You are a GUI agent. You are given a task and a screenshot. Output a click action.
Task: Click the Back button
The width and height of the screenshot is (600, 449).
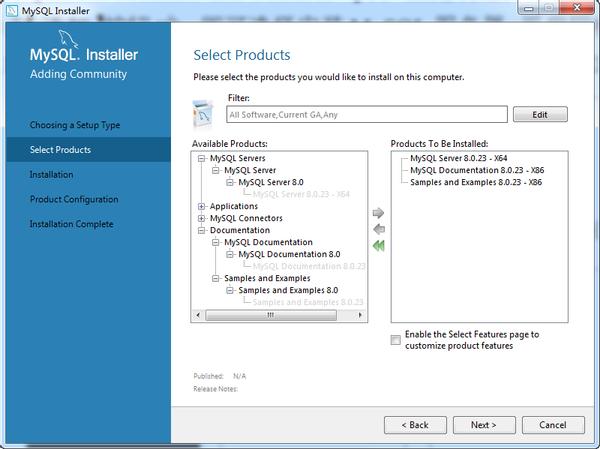414,425
